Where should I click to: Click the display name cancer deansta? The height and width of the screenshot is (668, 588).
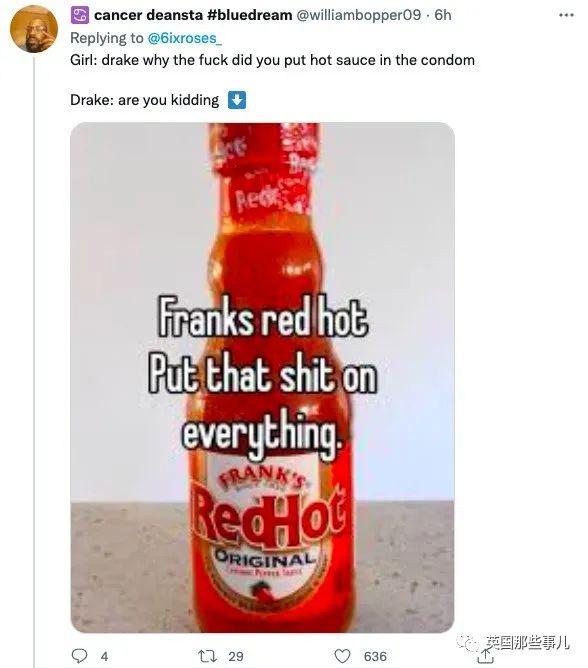148,15
